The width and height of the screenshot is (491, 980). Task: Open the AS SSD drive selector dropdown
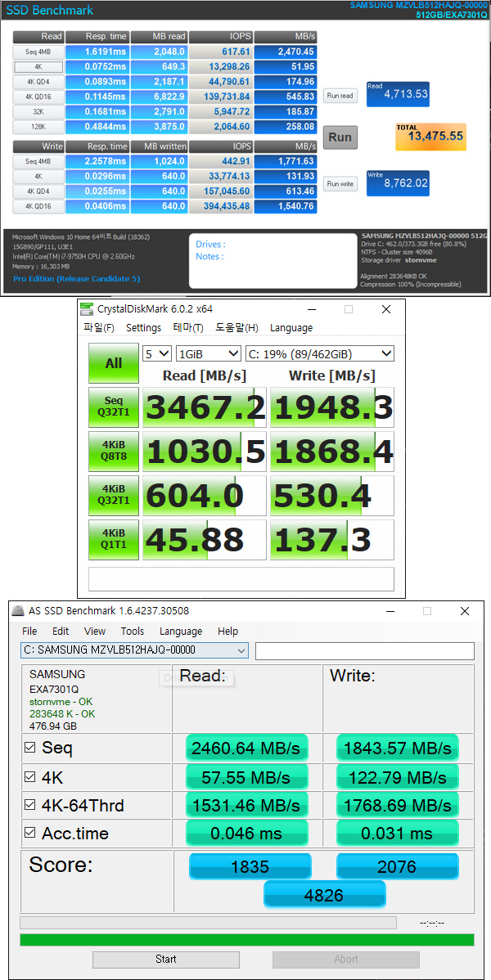(134, 650)
